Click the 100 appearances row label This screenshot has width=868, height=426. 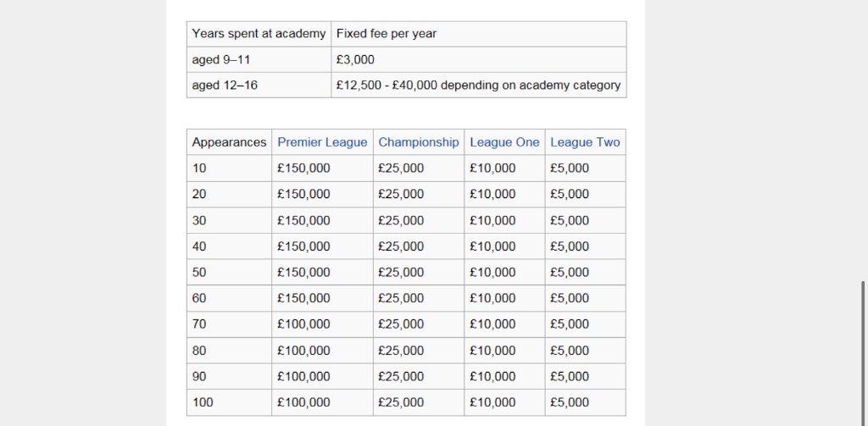click(203, 402)
